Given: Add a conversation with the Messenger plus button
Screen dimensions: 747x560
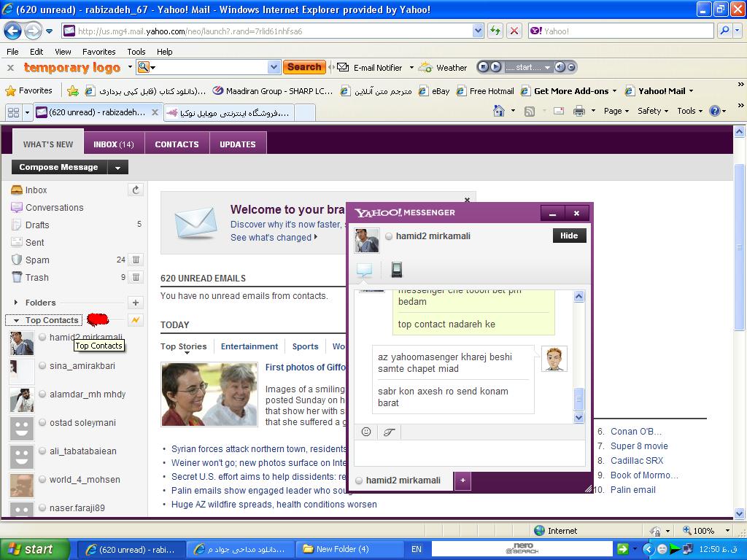Looking at the screenshot, I should [x=462, y=481].
